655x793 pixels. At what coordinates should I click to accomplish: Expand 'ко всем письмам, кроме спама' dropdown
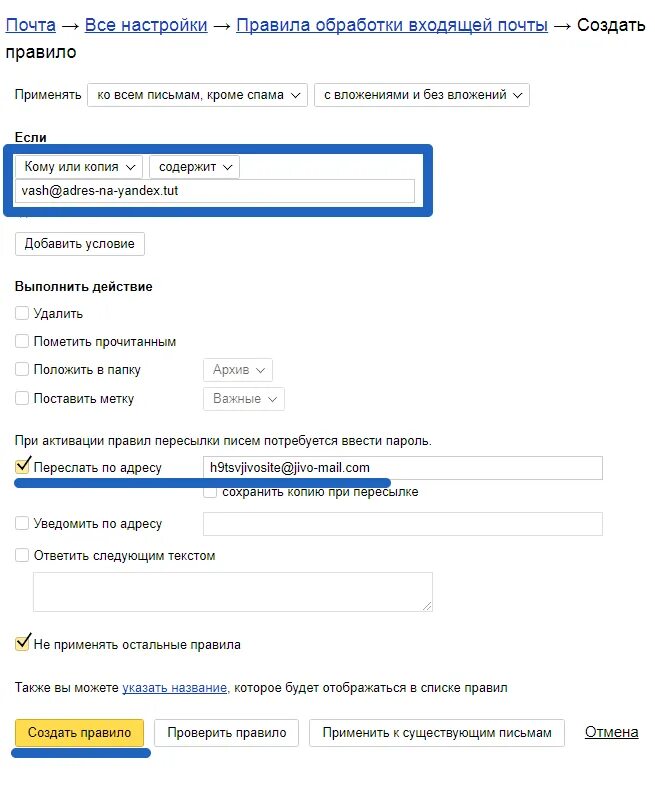(x=197, y=95)
